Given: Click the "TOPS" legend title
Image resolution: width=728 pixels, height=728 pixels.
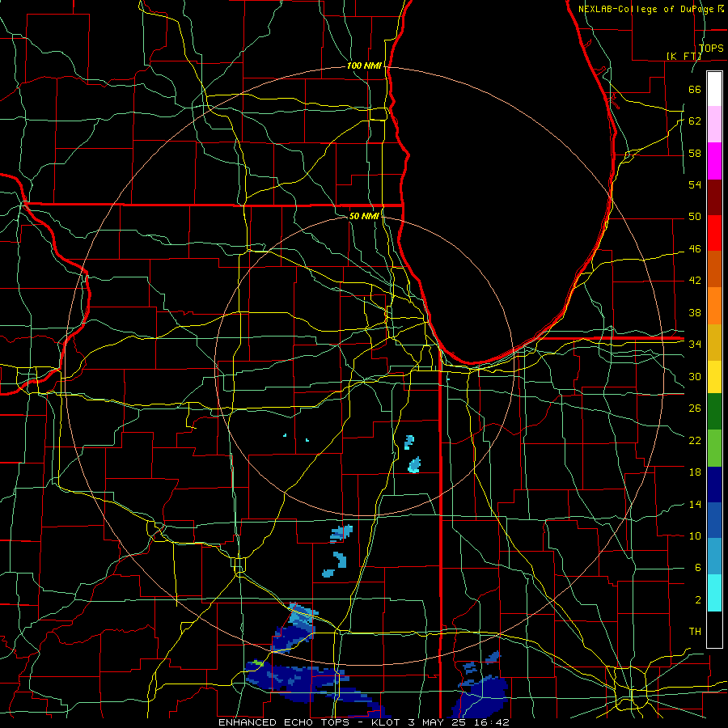Looking at the screenshot, I should 711,49.
